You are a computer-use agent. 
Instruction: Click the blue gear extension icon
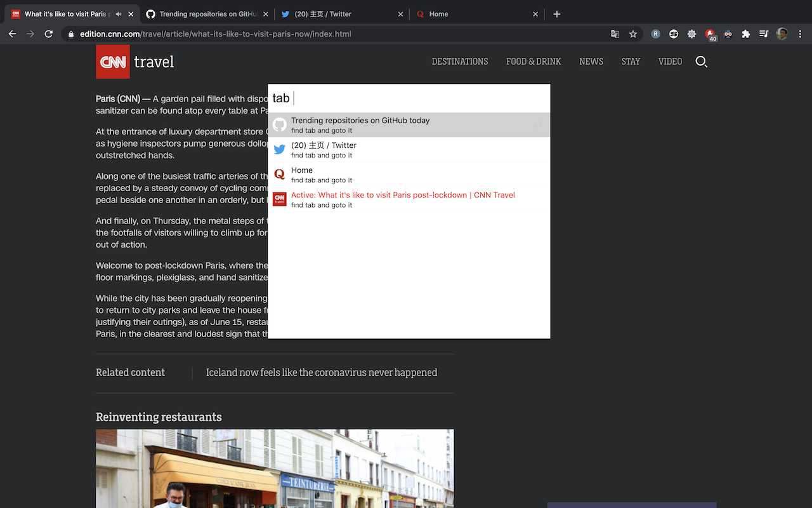691,34
